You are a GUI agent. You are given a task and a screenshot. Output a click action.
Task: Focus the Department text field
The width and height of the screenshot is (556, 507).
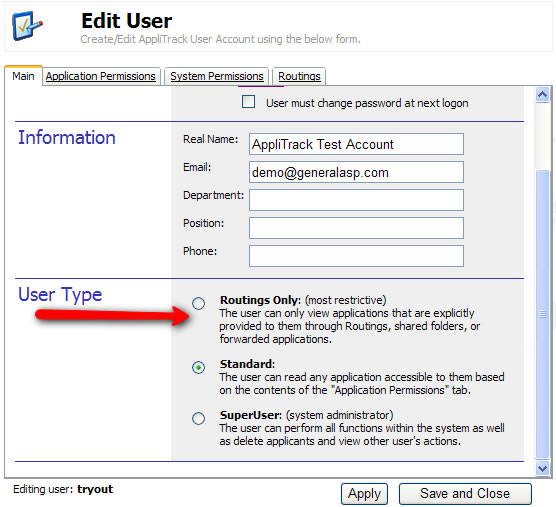[x=356, y=200]
